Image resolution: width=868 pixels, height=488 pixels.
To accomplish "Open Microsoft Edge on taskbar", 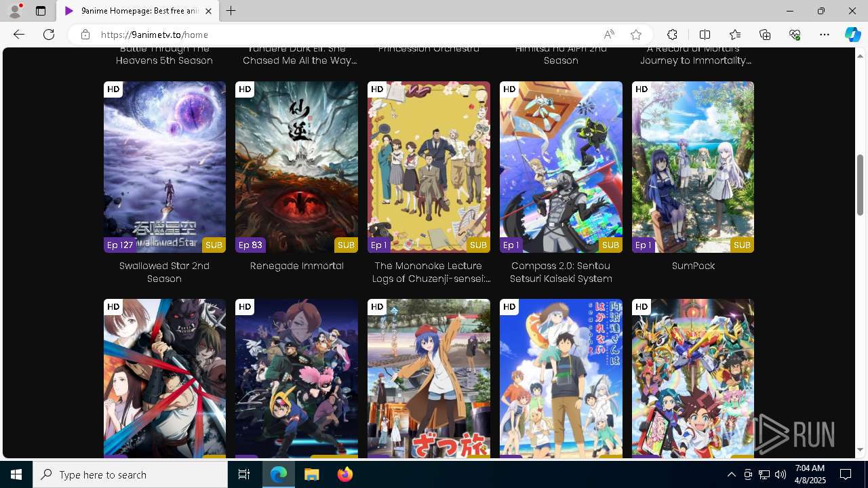I will (x=279, y=474).
